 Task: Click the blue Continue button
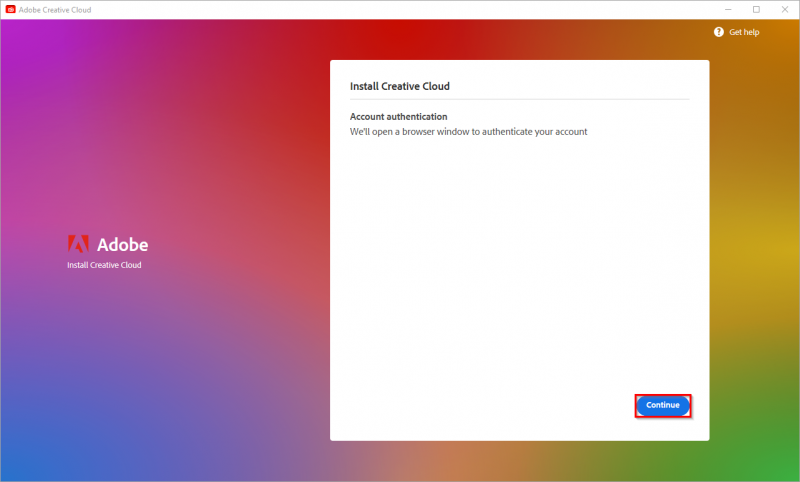click(663, 405)
